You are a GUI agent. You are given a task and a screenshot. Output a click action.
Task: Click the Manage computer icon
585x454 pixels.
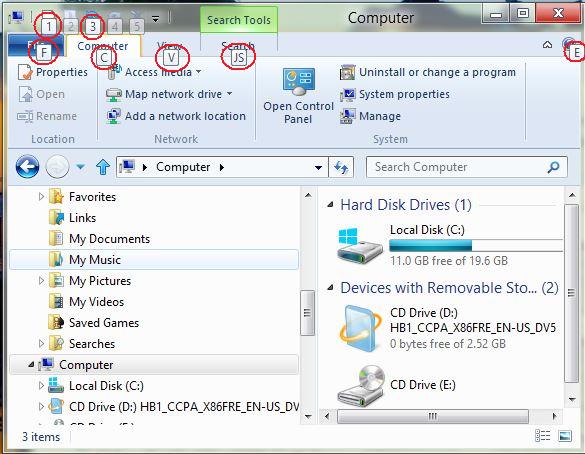point(347,116)
